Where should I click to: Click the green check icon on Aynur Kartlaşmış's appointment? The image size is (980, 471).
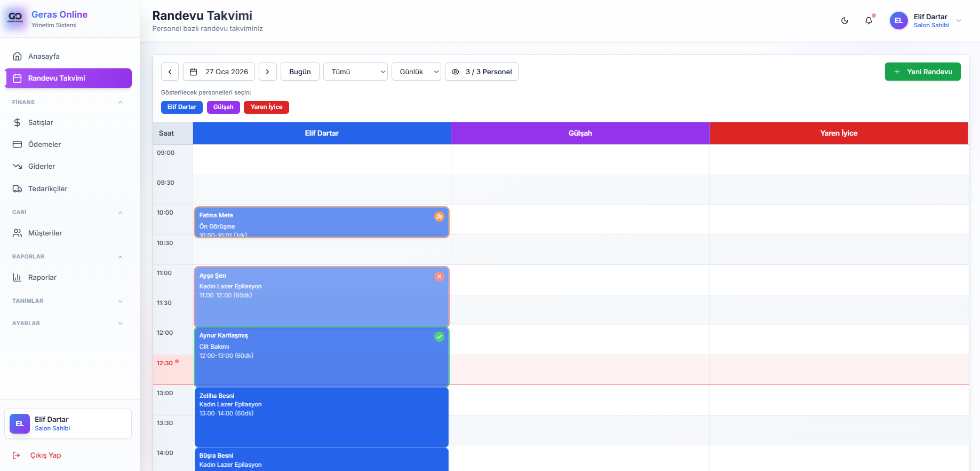(439, 336)
